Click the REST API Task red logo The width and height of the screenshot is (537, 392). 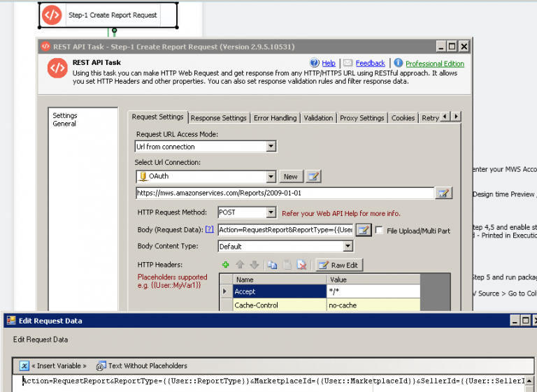click(x=57, y=68)
